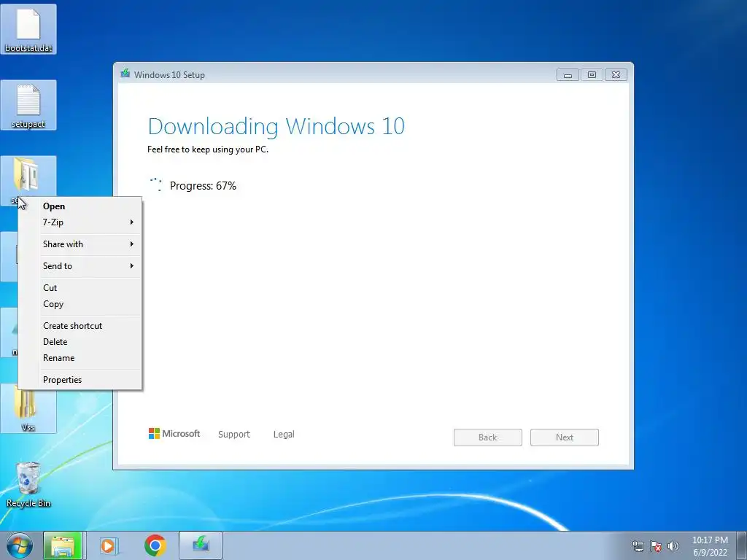Choose Rename in the context menu
The image size is (747, 560).
80,358
